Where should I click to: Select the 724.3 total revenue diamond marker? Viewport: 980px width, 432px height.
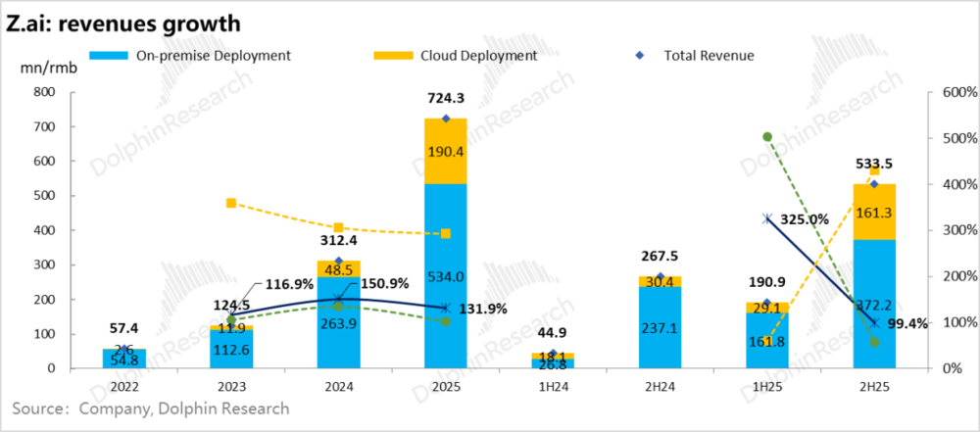pyautogui.click(x=446, y=119)
